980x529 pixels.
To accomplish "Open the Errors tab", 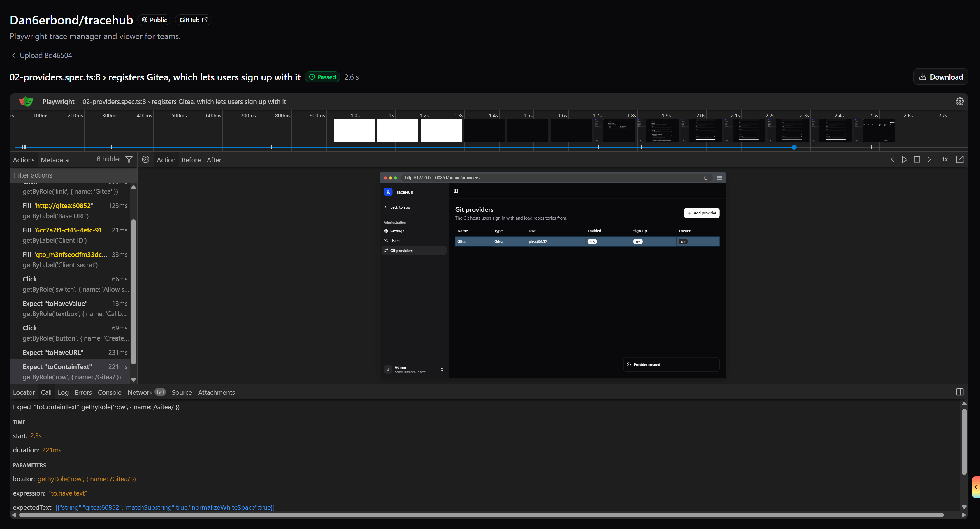I will [x=83, y=392].
